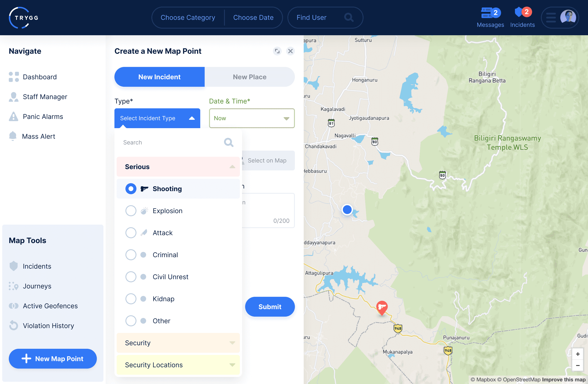Image resolution: width=588 pixels, height=384 pixels.
Task: Open the hamburger menu next to avatar
Action: click(x=551, y=18)
